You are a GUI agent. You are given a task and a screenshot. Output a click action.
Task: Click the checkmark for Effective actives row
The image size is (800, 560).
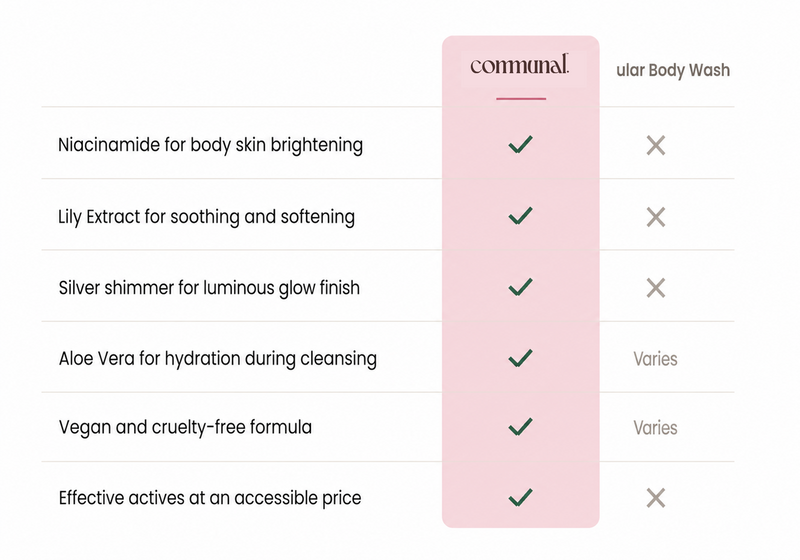click(x=520, y=498)
